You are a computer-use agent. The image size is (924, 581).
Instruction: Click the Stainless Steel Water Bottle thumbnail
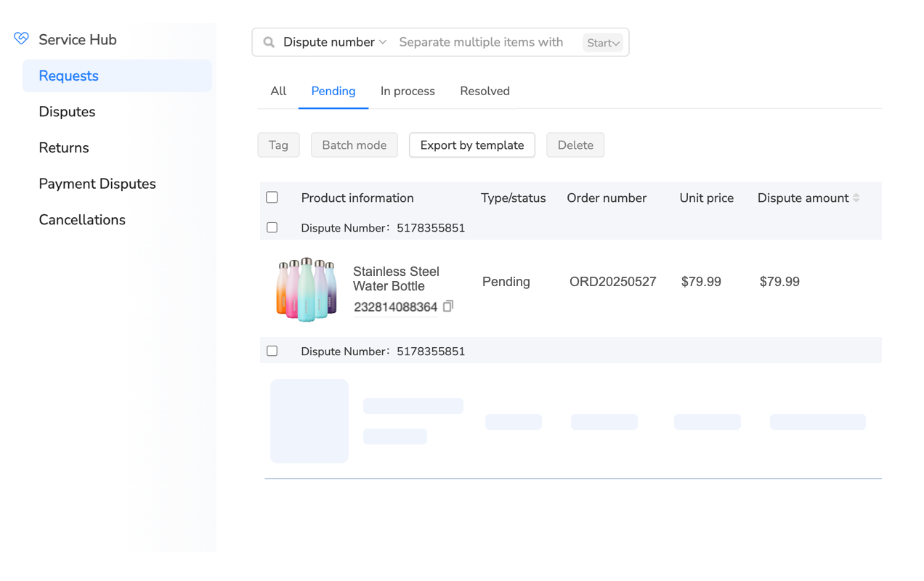pyautogui.click(x=307, y=288)
